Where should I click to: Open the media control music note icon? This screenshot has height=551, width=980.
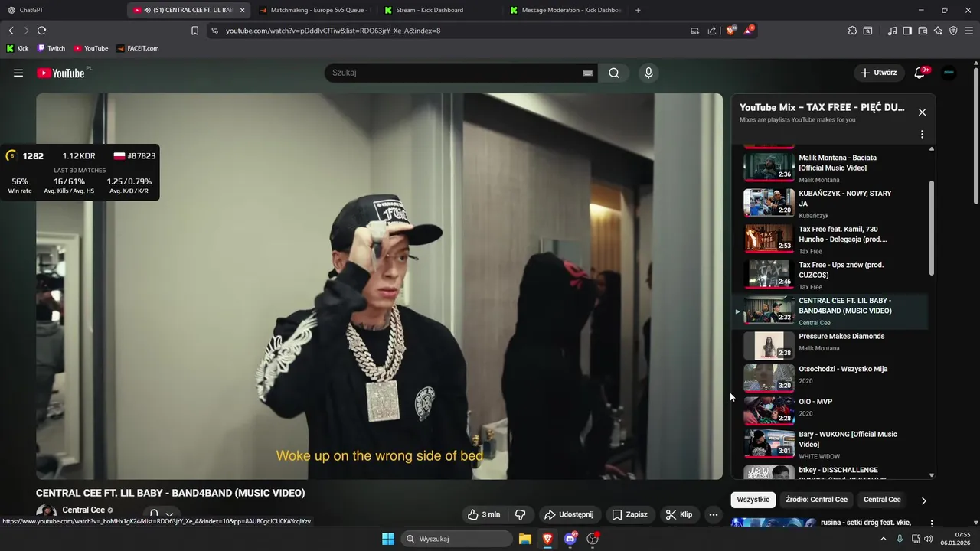point(892,31)
